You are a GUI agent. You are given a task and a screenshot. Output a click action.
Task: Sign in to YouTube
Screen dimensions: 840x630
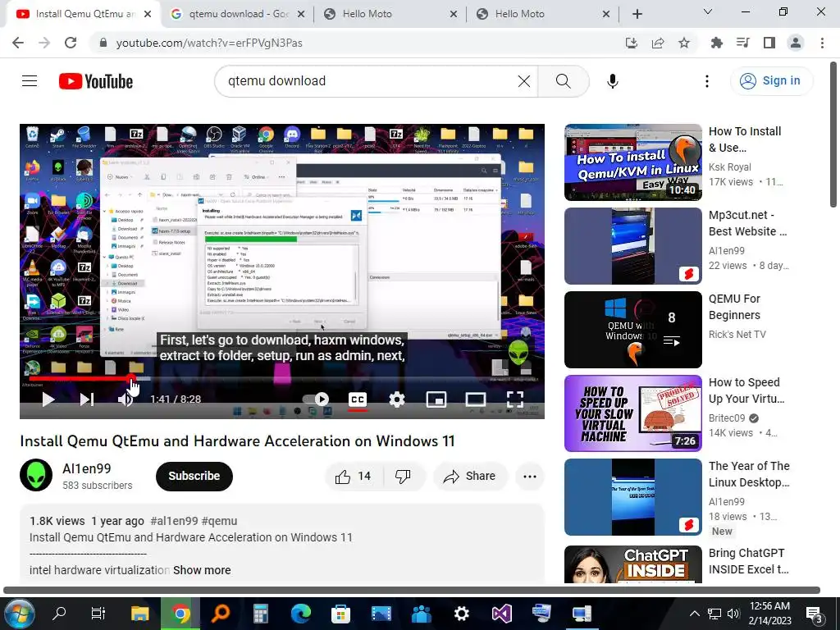click(771, 81)
